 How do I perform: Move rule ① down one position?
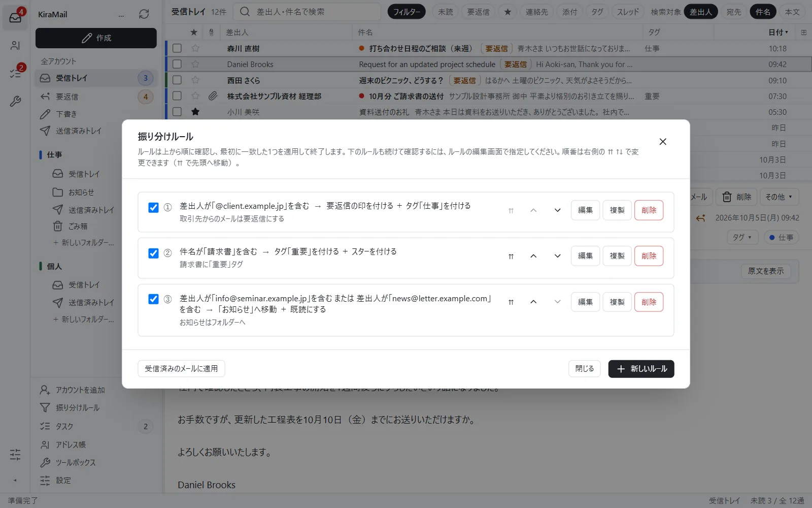(x=557, y=210)
